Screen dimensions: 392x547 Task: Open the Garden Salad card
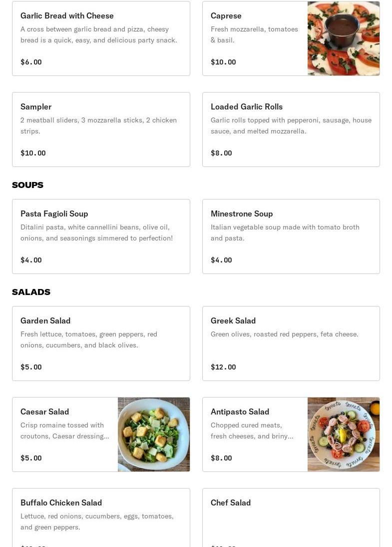101,343
